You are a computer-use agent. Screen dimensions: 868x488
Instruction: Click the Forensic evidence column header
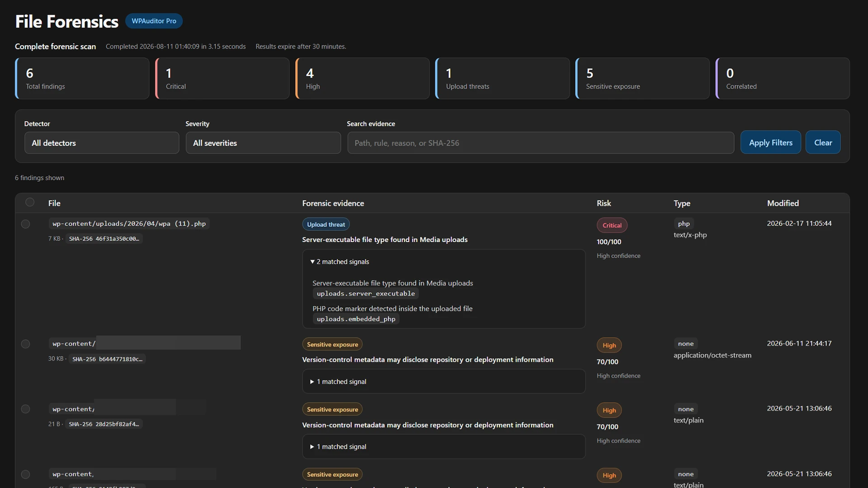point(333,203)
